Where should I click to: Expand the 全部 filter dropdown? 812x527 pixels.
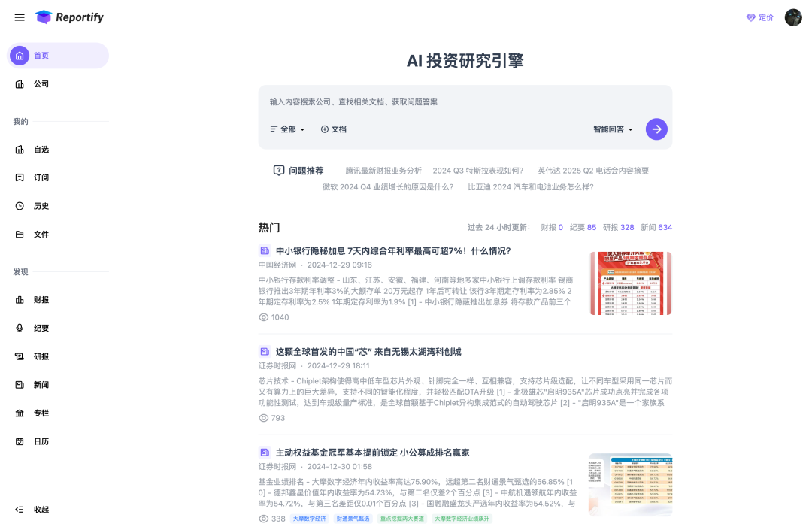(x=287, y=129)
